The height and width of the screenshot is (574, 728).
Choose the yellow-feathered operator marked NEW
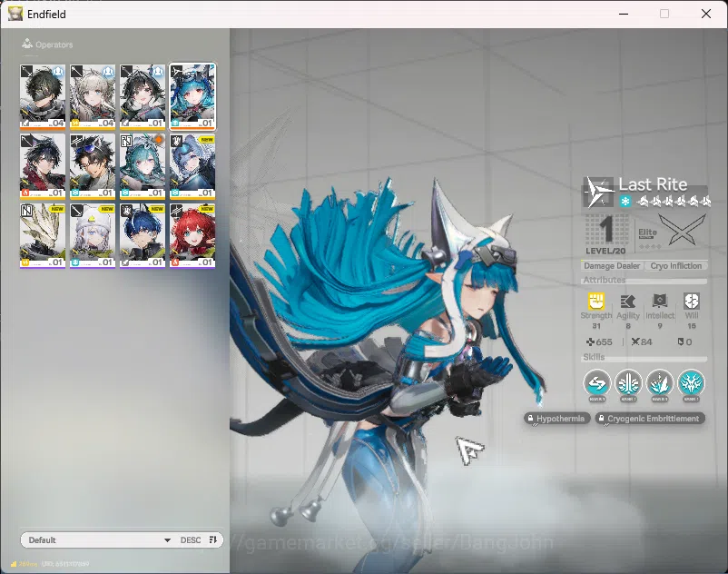[x=43, y=235]
